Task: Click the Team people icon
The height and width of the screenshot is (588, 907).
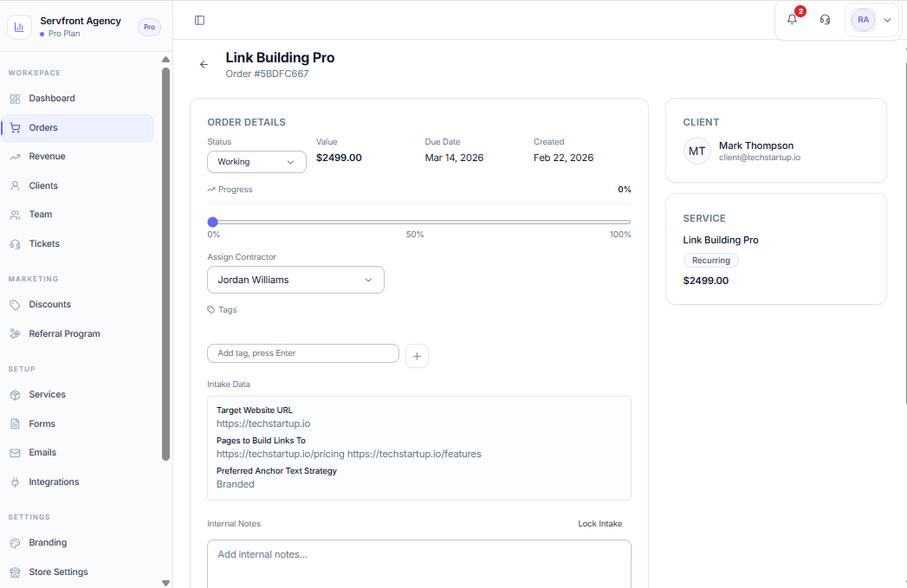Action: pos(15,215)
